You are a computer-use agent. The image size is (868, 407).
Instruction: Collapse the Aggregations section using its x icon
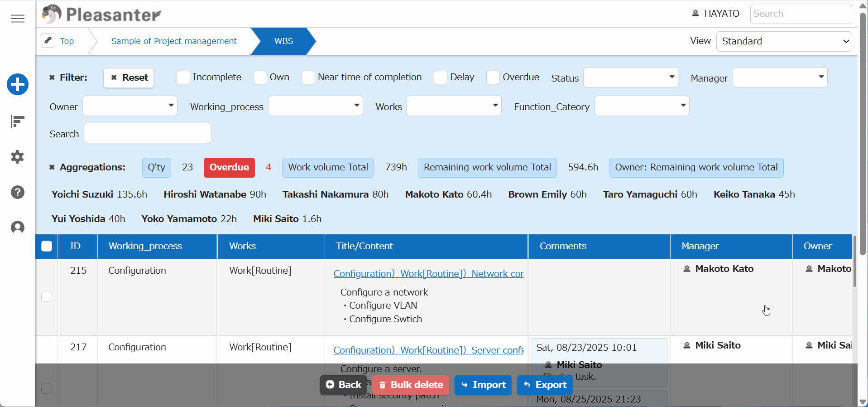coord(52,167)
